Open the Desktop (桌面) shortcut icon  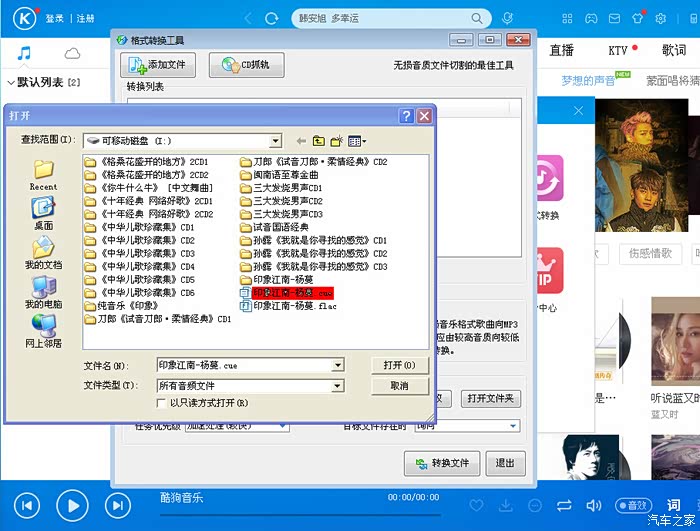point(43,210)
